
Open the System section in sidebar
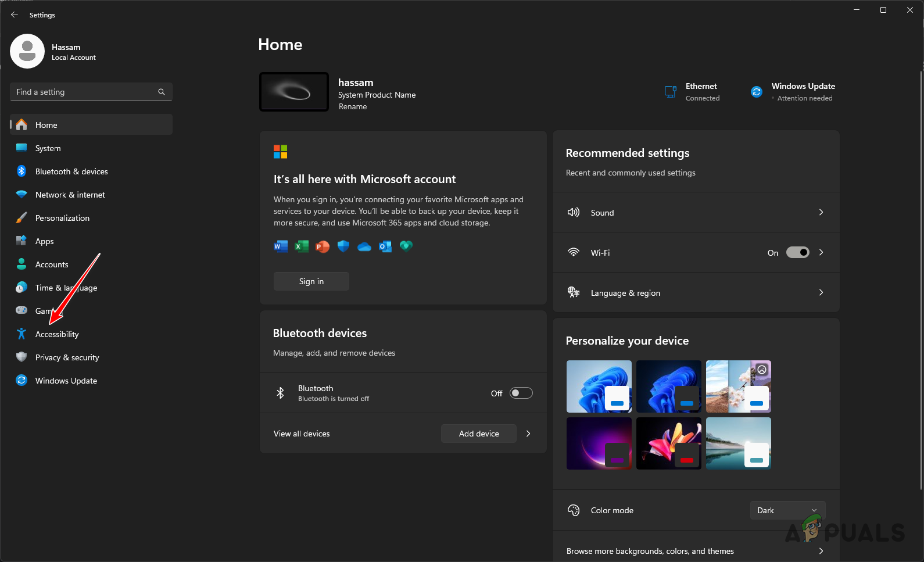48,148
